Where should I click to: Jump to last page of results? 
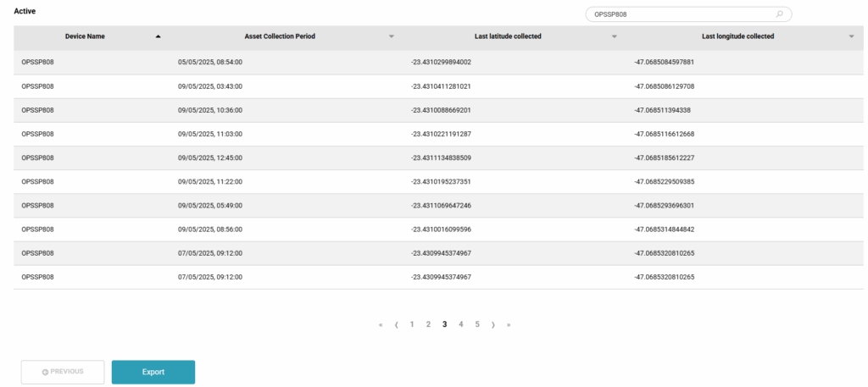[x=509, y=324]
